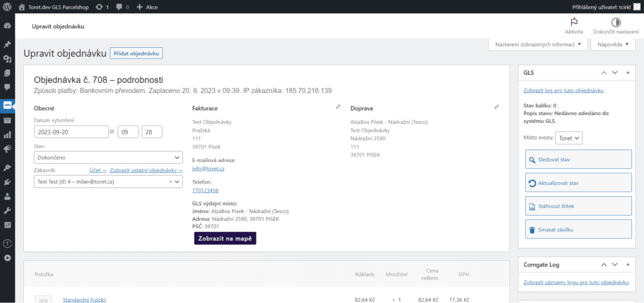Open Pages from the sidebar icon

(7, 73)
